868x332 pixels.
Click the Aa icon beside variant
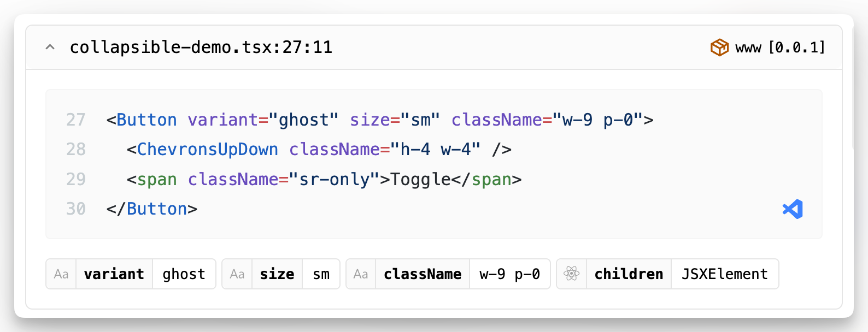61,274
